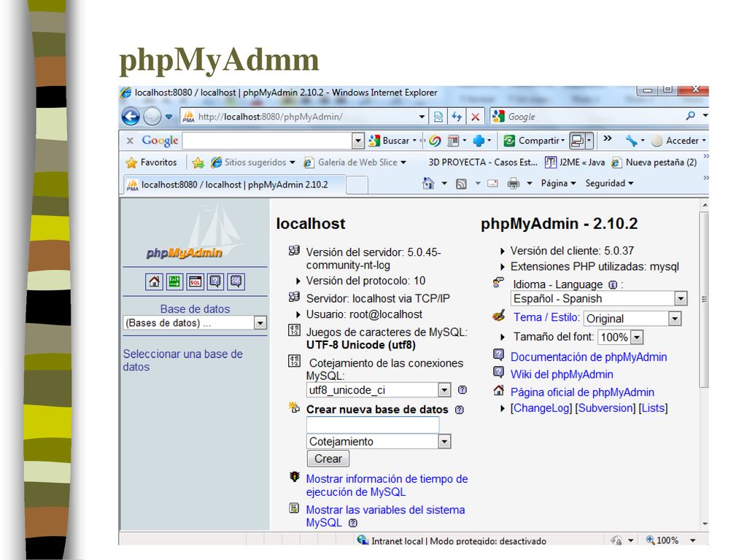Click the address bar URL field

[x=299, y=117]
